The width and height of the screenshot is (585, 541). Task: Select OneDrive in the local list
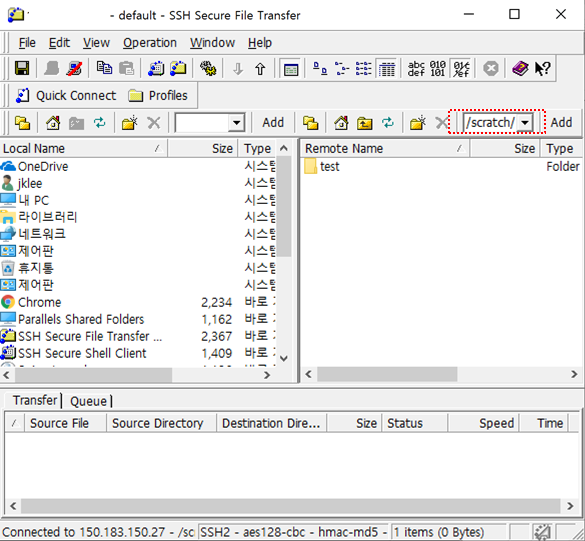pyautogui.click(x=34, y=166)
